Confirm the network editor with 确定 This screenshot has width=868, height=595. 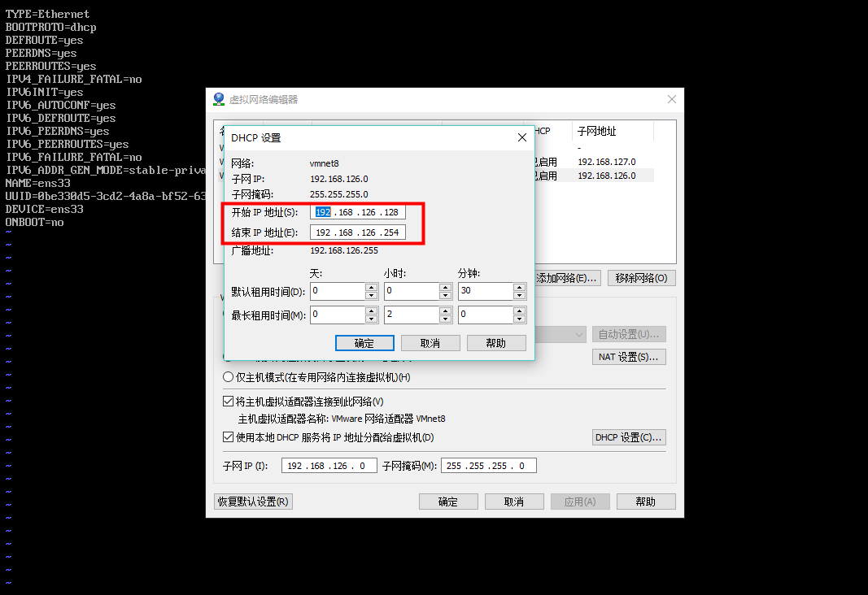pos(448,502)
